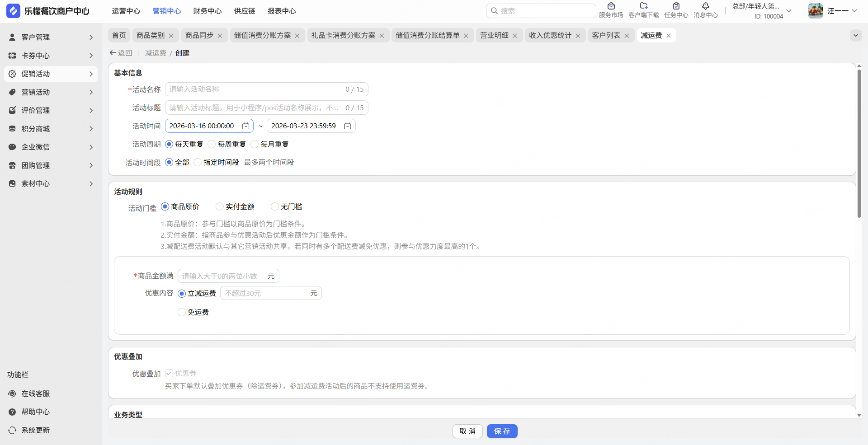Switch to 供应链 top menu
The height and width of the screenshot is (445, 868).
point(245,11)
